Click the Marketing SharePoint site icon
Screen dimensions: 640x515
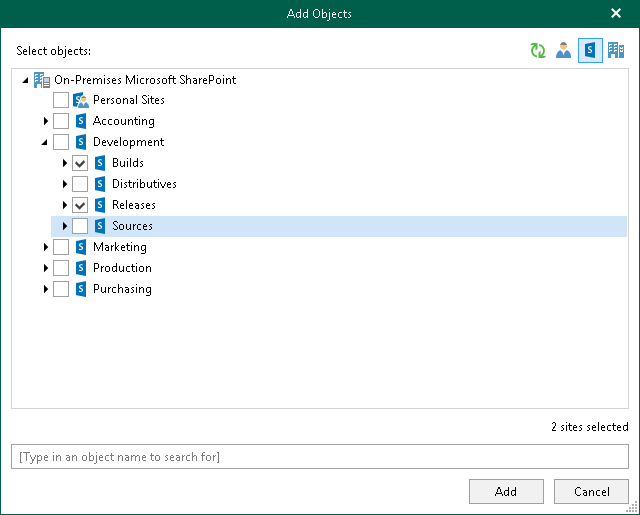(81, 247)
